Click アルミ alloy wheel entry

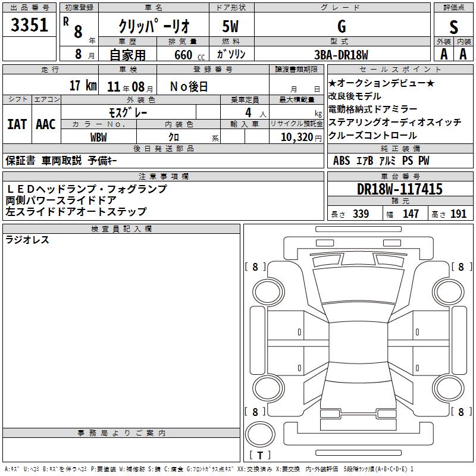pyautogui.click(x=387, y=161)
